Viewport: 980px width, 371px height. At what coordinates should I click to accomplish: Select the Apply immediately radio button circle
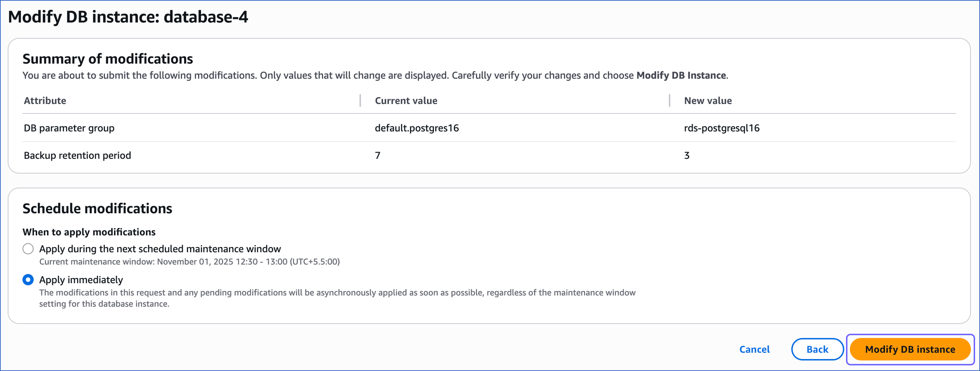click(x=28, y=279)
